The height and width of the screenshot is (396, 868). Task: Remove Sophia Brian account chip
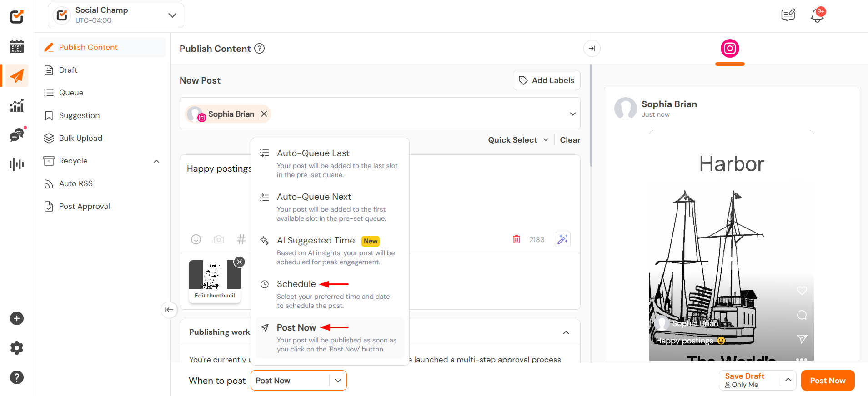[x=264, y=114]
